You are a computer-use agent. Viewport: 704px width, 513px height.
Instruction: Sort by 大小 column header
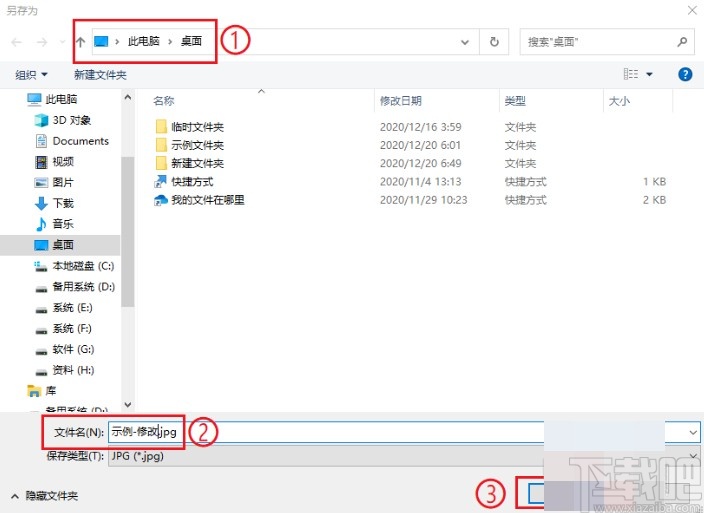point(619,101)
